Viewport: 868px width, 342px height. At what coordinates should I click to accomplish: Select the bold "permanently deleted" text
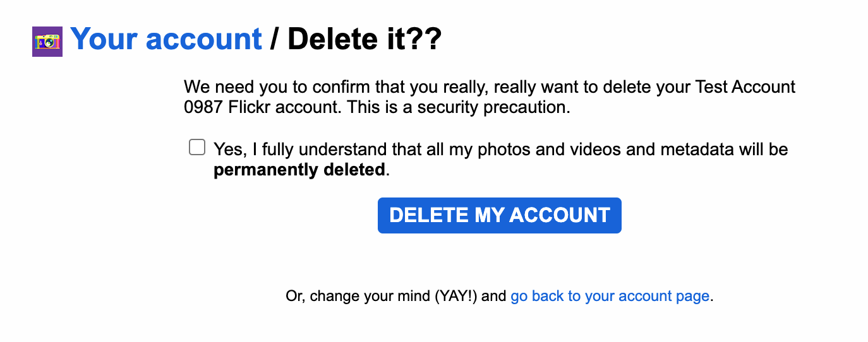(299, 170)
